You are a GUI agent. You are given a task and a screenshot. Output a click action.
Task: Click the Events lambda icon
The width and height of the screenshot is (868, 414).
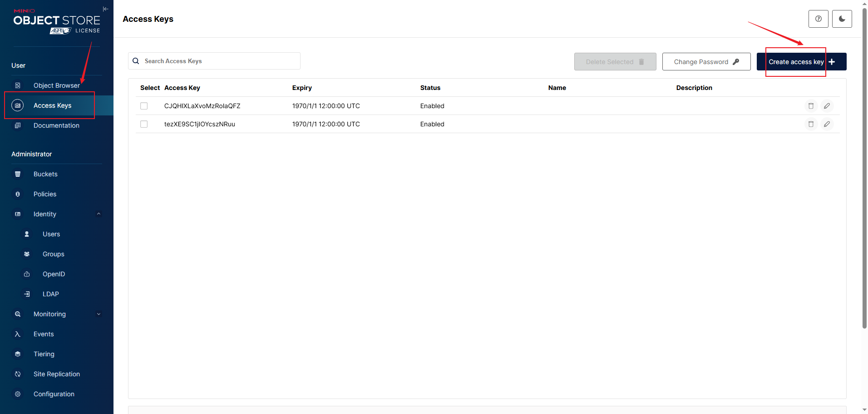[x=18, y=334]
